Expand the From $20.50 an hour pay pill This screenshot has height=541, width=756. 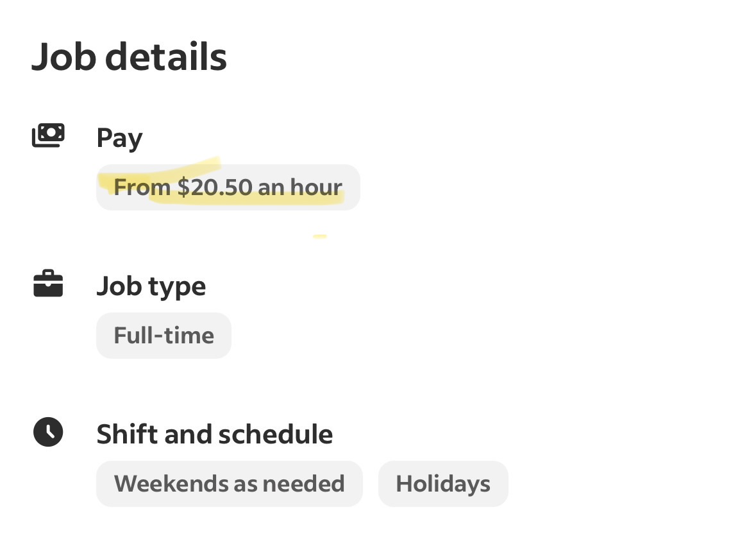pyautogui.click(x=228, y=187)
